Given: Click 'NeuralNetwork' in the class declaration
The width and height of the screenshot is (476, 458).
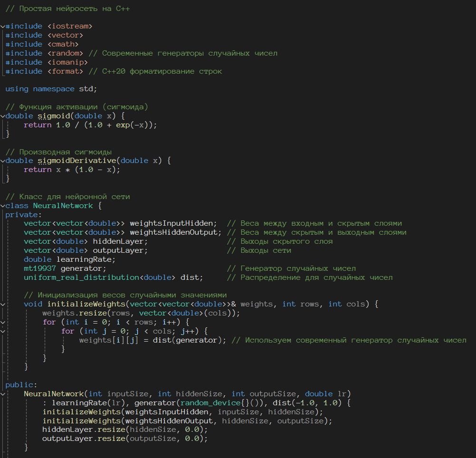Looking at the screenshot, I should coord(63,205).
